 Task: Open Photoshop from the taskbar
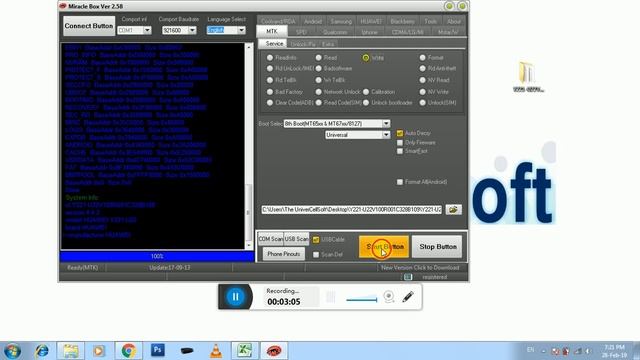[x=157, y=350]
